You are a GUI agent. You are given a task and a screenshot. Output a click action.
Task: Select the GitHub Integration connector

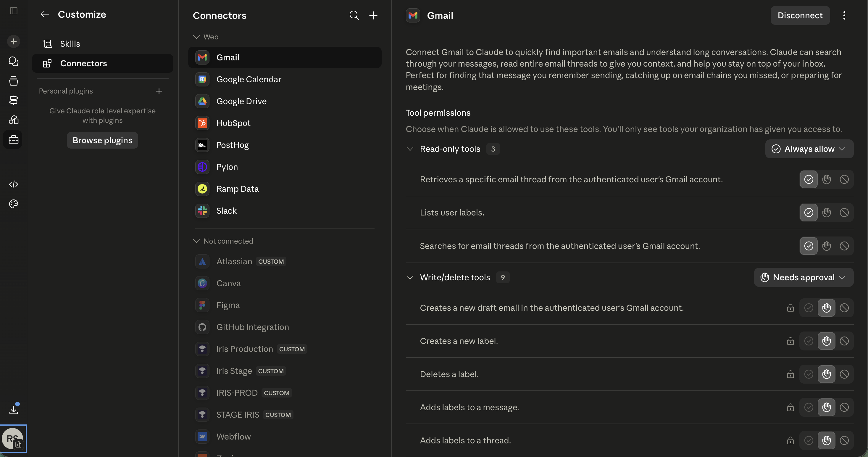tap(285, 327)
